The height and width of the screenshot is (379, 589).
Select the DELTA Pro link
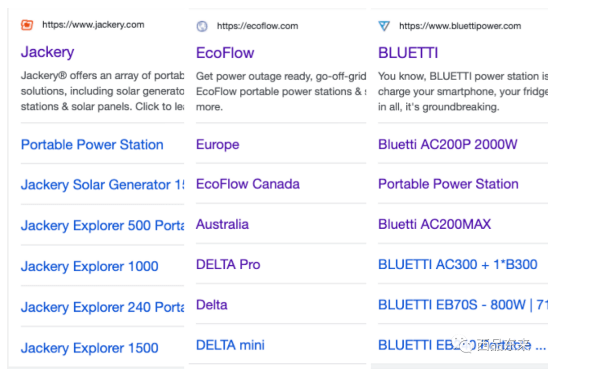coord(228,264)
